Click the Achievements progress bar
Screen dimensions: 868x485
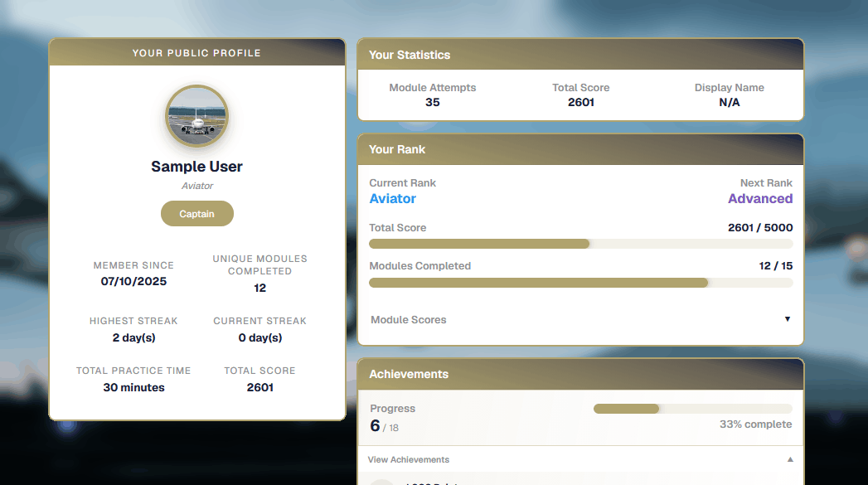point(692,409)
